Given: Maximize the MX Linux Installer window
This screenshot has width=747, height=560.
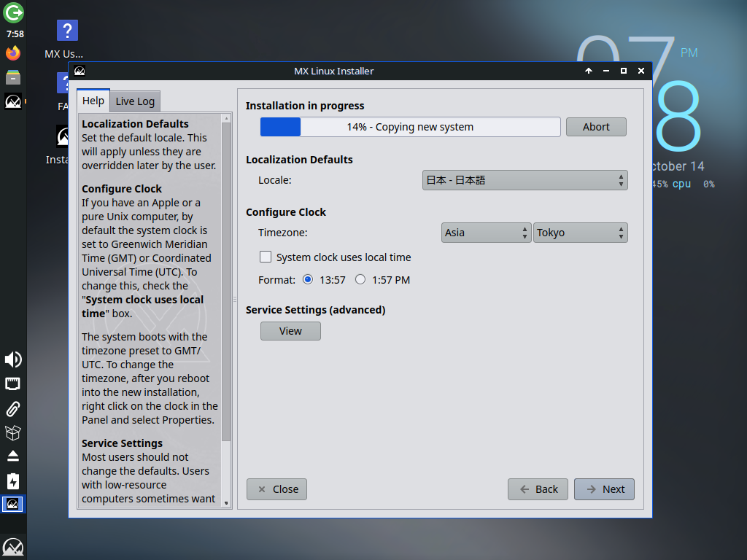Looking at the screenshot, I should [x=624, y=71].
